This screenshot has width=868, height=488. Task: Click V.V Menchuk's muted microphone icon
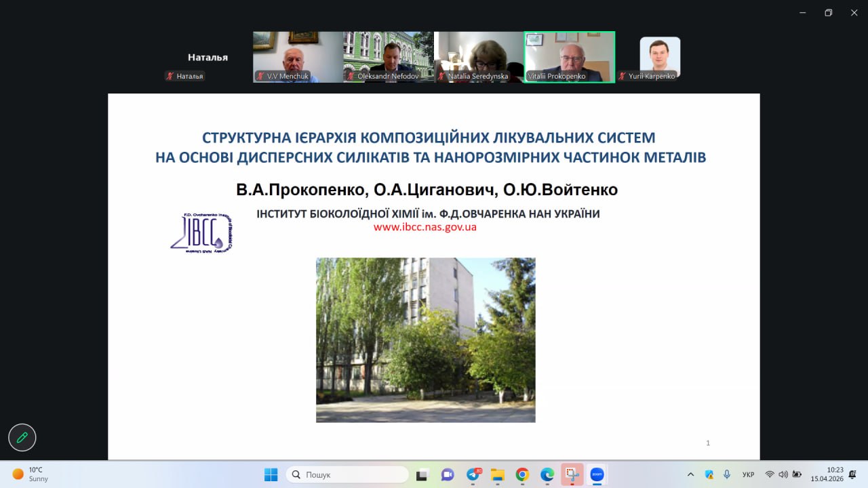260,77
